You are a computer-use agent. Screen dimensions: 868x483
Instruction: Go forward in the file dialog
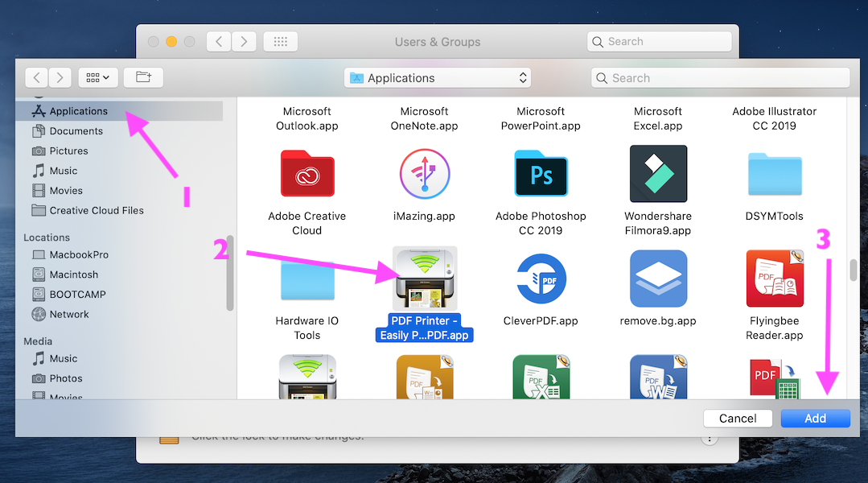click(x=60, y=77)
